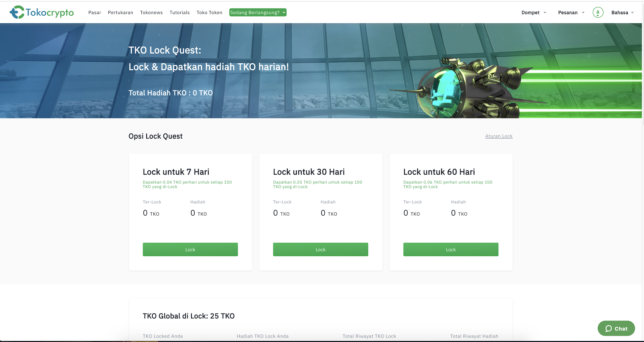The width and height of the screenshot is (644, 342).
Task: Navigate to Toko Token
Action: (x=209, y=12)
